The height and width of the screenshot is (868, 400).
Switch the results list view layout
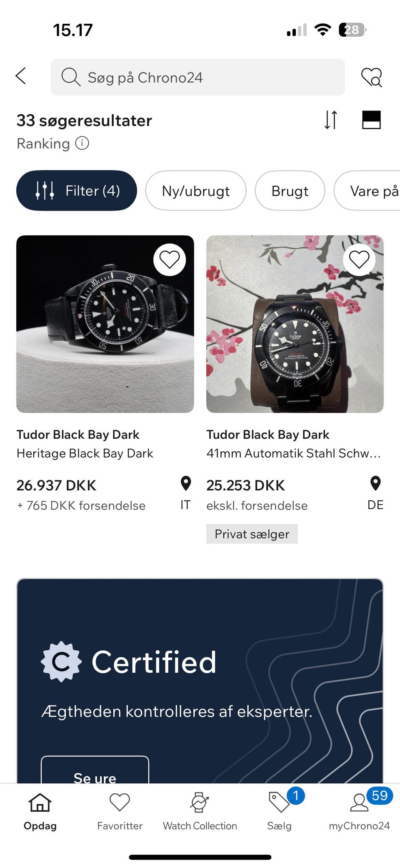pyautogui.click(x=371, y=120)
